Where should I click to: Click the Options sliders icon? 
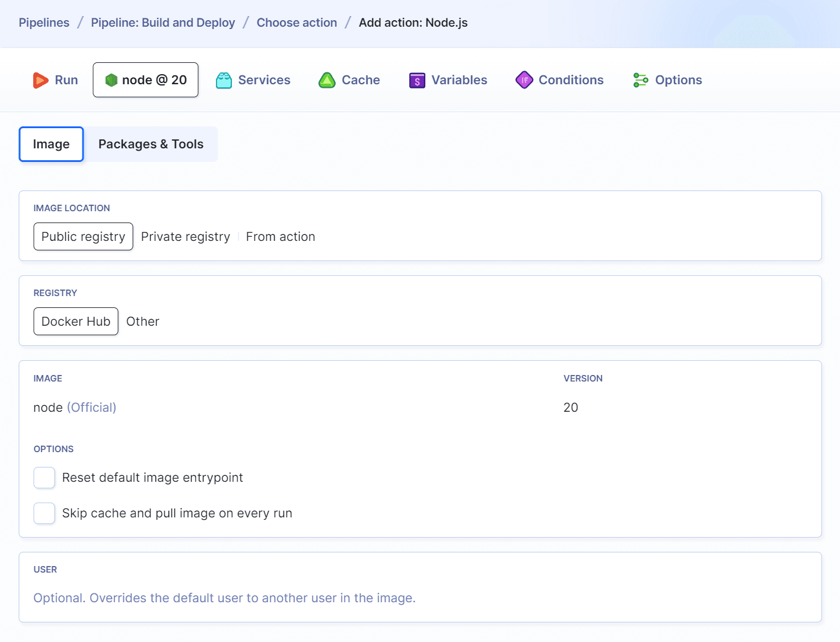[x=641, y=80]
